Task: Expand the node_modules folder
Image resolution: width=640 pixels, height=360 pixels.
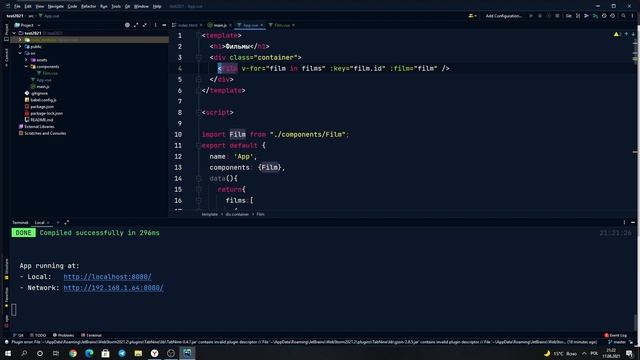Action: [x=20, y=40]
